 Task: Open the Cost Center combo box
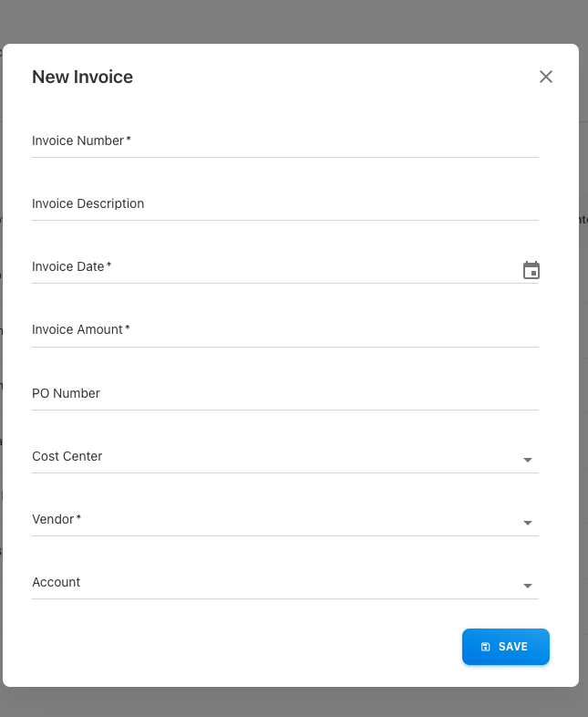click(273, 457)
